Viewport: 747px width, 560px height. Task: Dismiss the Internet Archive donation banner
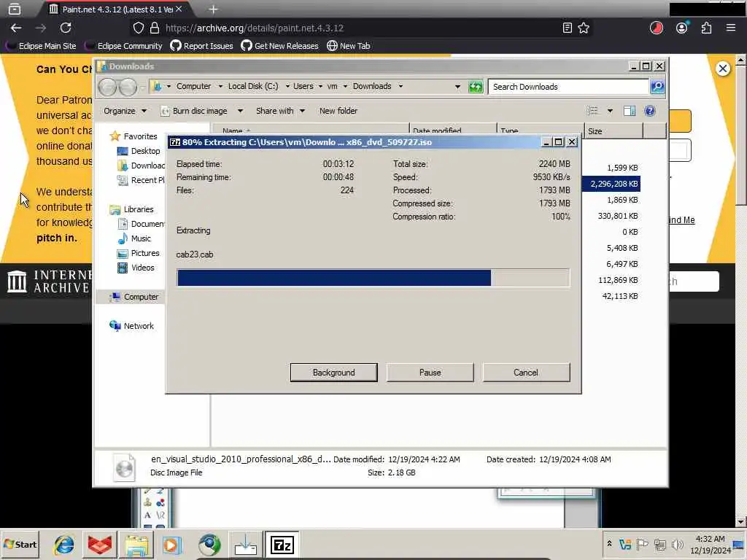(723, 69)
